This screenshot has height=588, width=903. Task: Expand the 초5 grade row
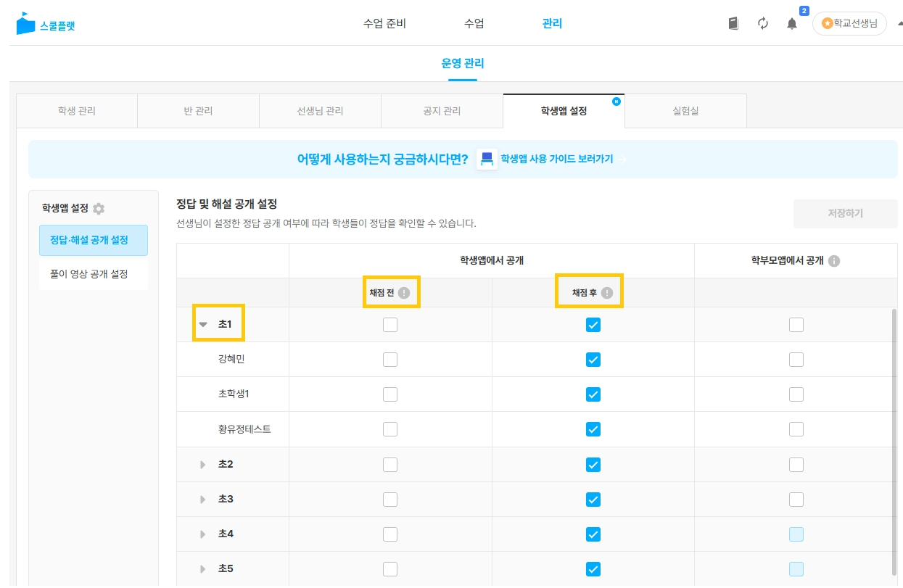[203, 568]
